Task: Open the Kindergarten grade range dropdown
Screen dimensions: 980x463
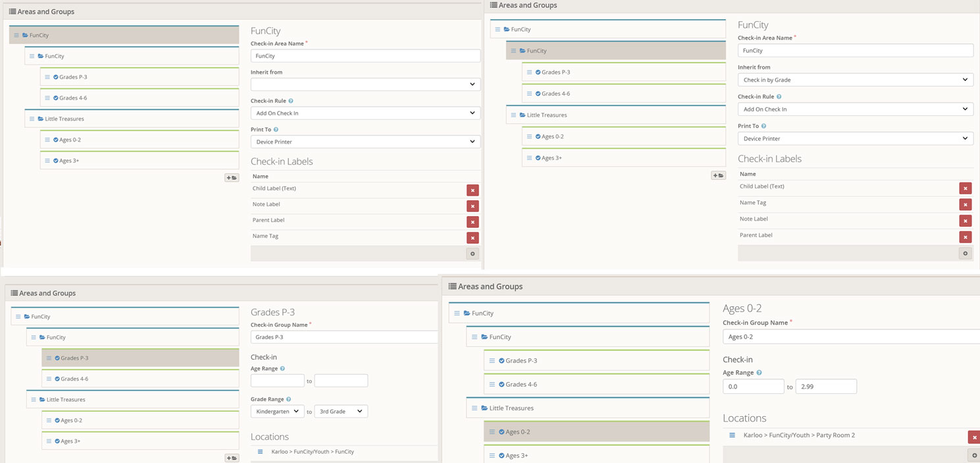Action: [x=277, y=412]
